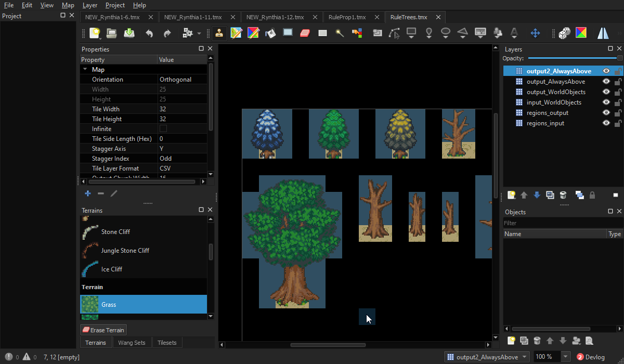
Task: Click the Orthogonal orientation value
Action: pos(182,80)
